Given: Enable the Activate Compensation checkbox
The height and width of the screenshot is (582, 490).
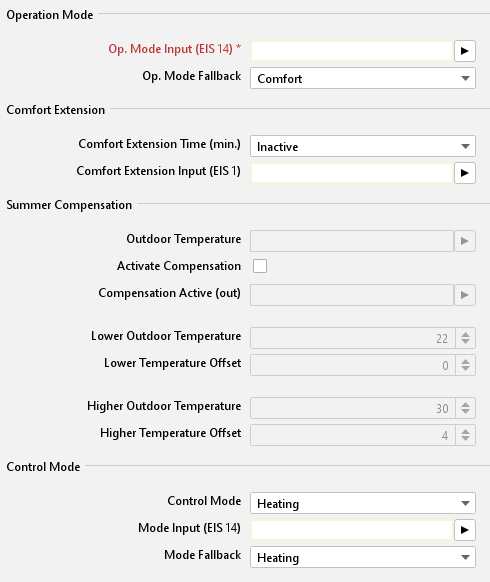Looking at the screenshot, I should coord(260,266).
